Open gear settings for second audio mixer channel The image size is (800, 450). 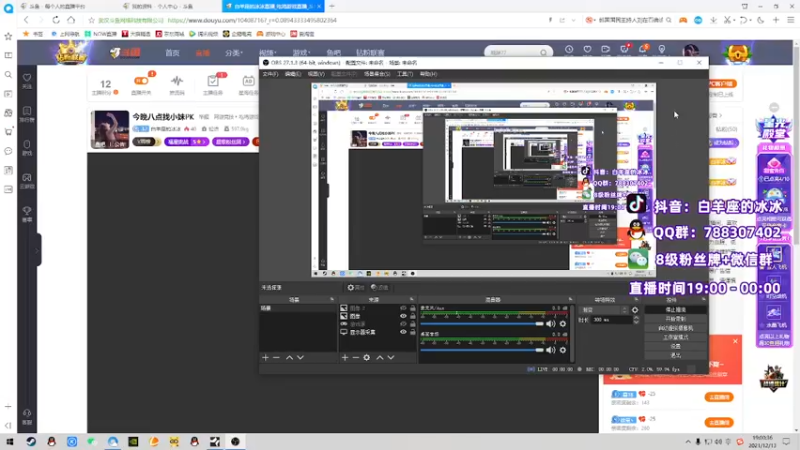(x=563, y=350)
